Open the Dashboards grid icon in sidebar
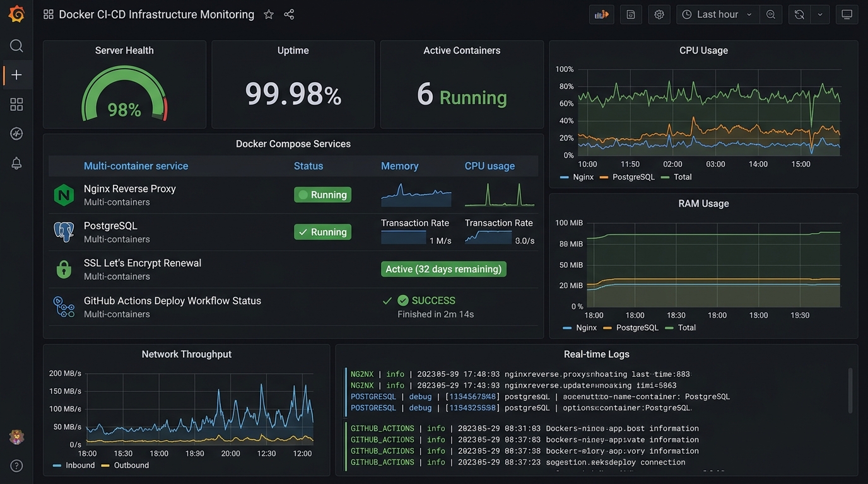 click(17, 105)
